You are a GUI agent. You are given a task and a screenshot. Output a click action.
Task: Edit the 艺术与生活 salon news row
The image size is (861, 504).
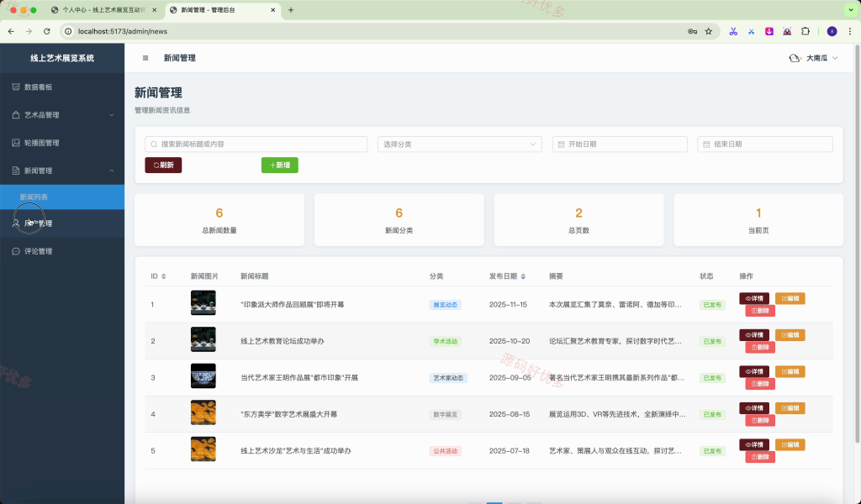click(790, 444)
